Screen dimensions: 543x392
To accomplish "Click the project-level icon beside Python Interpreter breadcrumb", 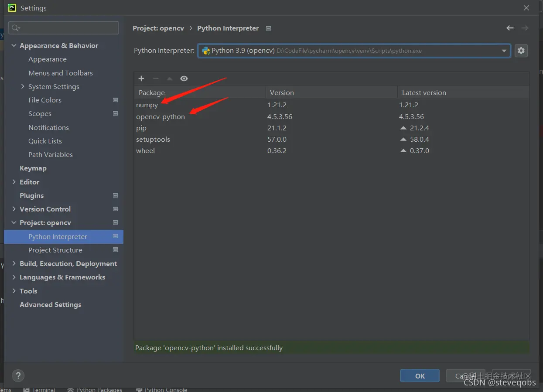I will tap(269, 28).
